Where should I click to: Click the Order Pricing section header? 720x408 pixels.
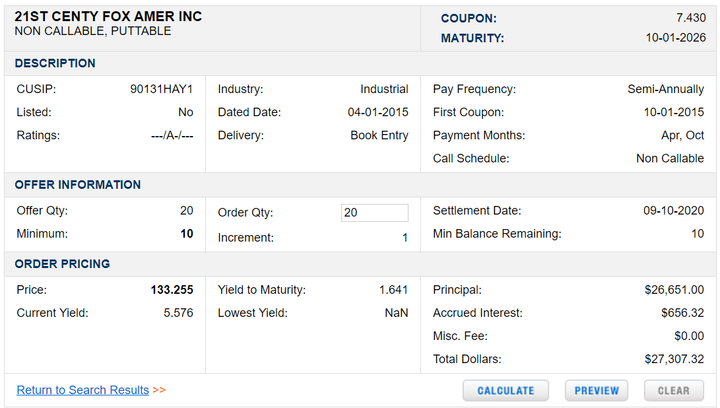click(62, 264)
